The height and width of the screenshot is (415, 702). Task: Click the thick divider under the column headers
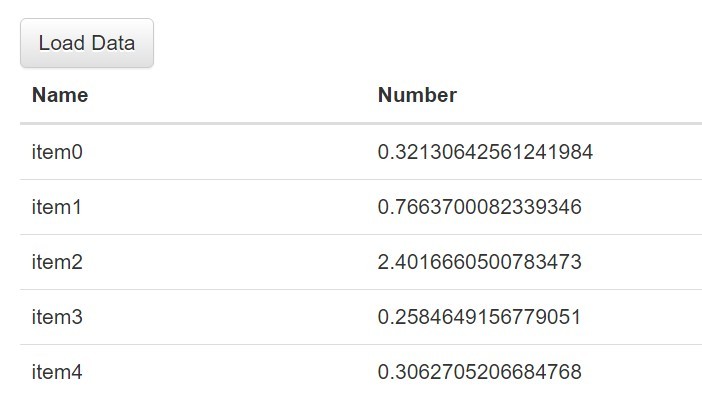361,123
